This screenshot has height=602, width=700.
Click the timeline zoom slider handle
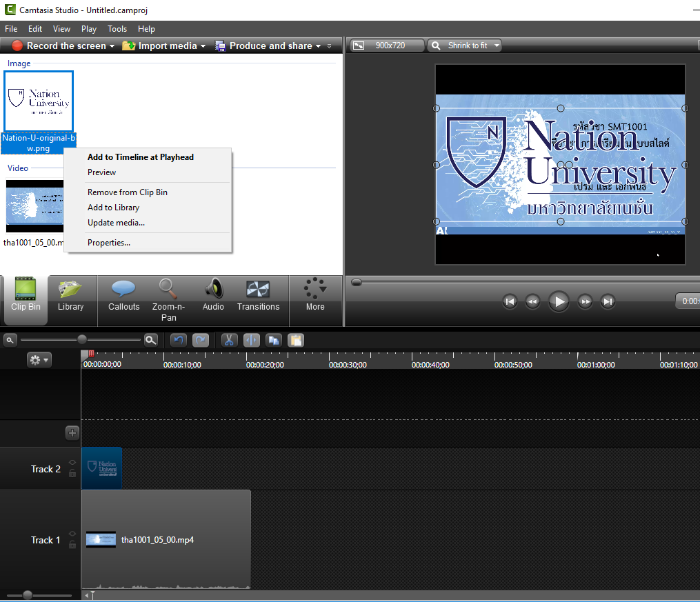click(x=82, y=339)
